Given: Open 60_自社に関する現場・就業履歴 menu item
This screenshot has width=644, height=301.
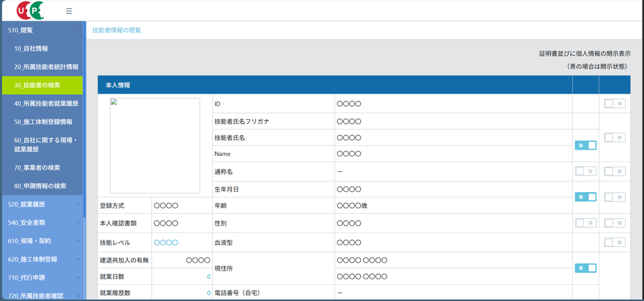Looking at the screenshot, I should pos(42,145).
